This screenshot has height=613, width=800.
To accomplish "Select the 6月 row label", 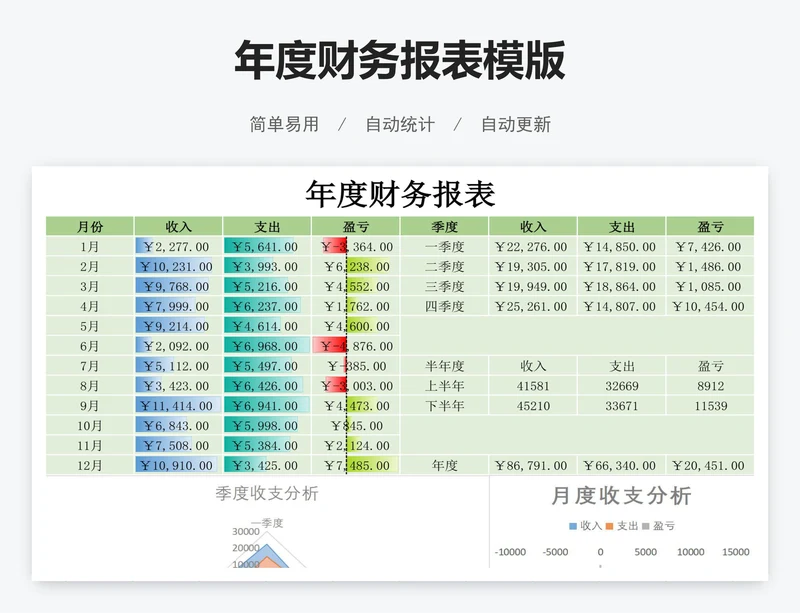I will 90,346.
